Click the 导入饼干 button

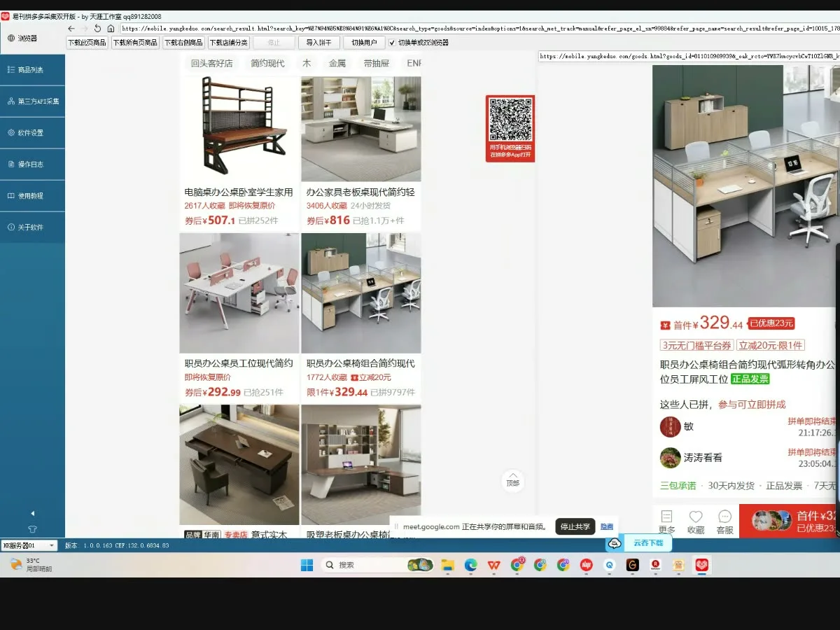319,43
